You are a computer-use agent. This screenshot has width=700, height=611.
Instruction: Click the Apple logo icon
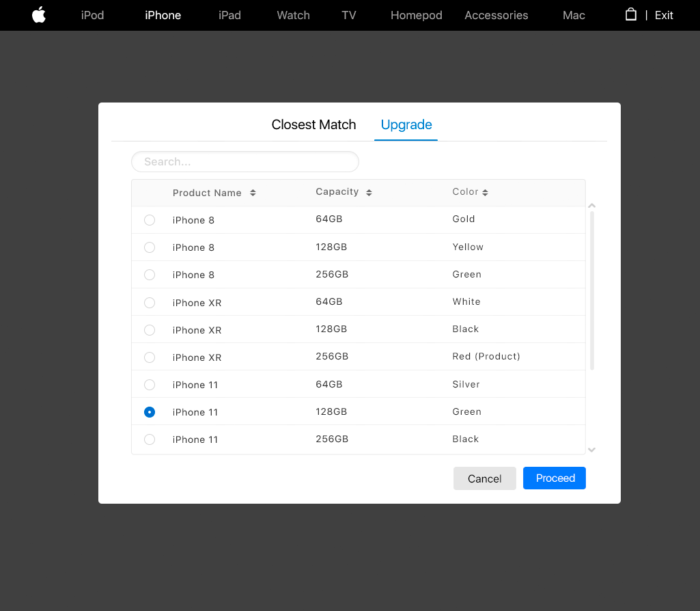[39, 15]
